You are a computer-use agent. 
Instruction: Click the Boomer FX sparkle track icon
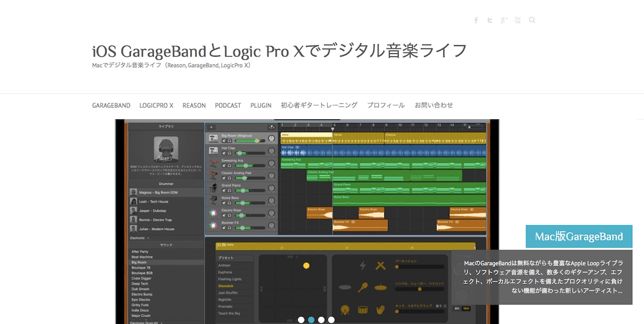(213, 225)
